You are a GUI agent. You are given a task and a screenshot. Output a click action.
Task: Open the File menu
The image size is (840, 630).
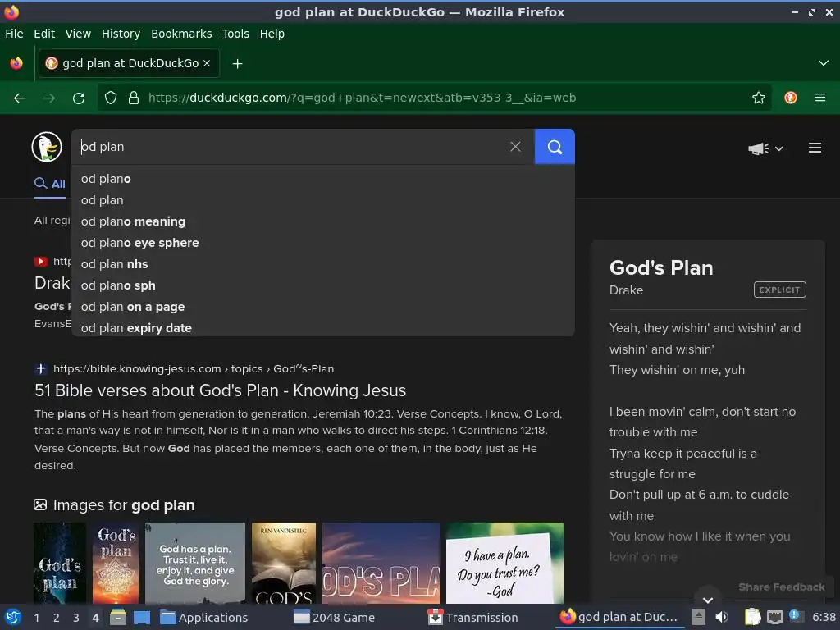tap(14, 34)
